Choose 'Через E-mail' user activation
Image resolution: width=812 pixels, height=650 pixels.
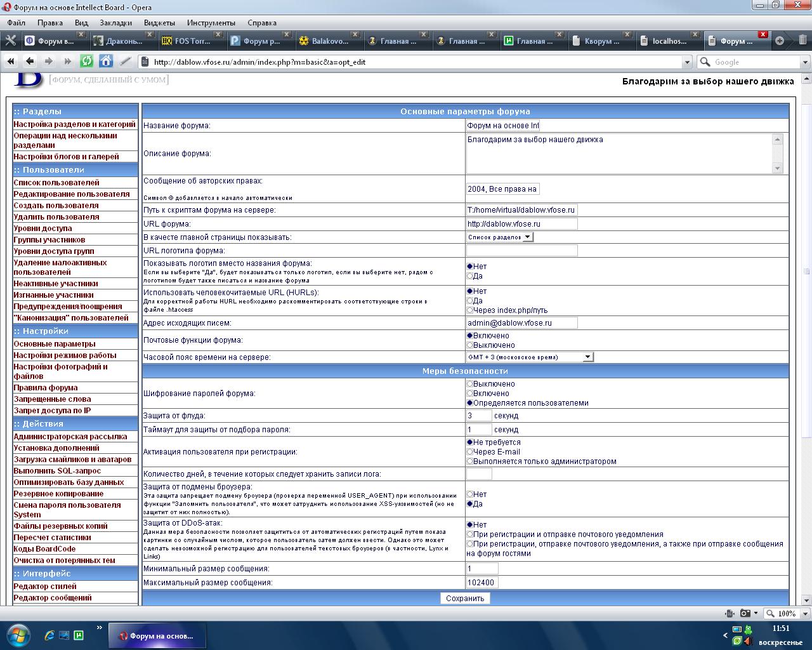(470, 452)
